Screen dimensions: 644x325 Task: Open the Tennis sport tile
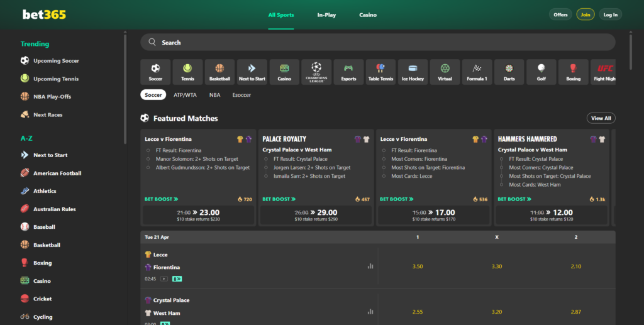(187, 72)
